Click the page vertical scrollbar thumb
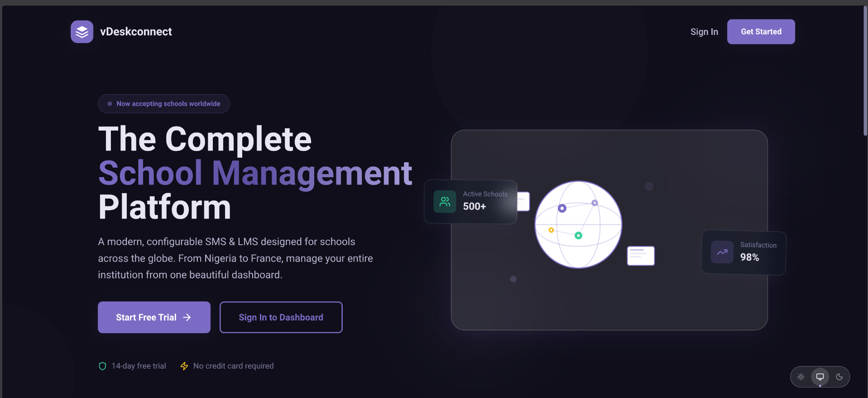This screenshot has width=868, height=398. 865,72
